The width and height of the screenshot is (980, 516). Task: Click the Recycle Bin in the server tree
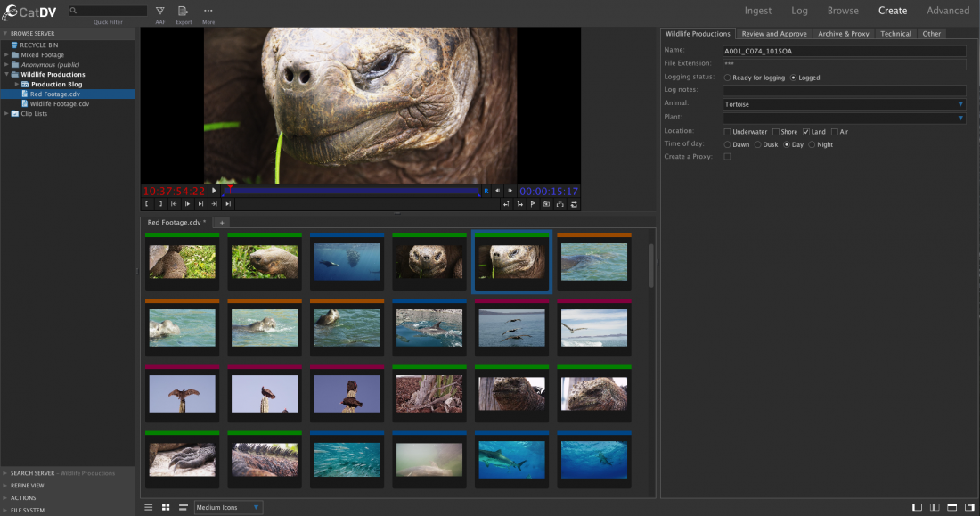click(38, 45)
